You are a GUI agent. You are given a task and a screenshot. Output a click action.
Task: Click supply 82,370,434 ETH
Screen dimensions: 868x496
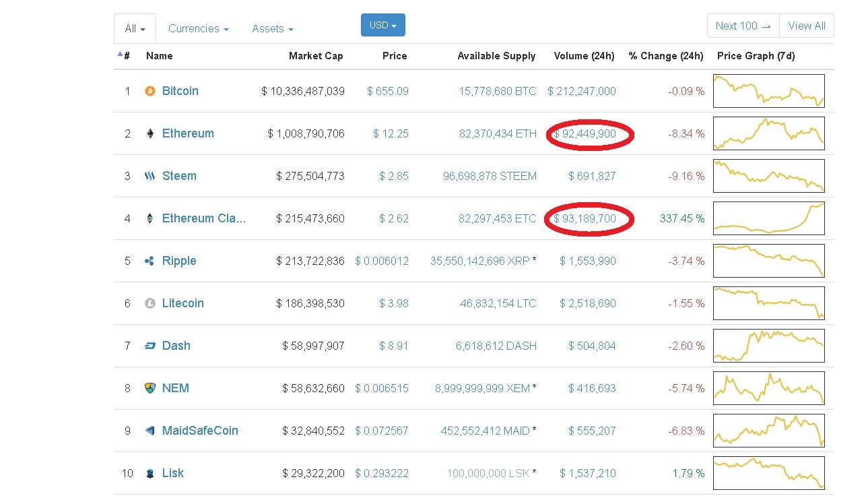coord(498,133)
